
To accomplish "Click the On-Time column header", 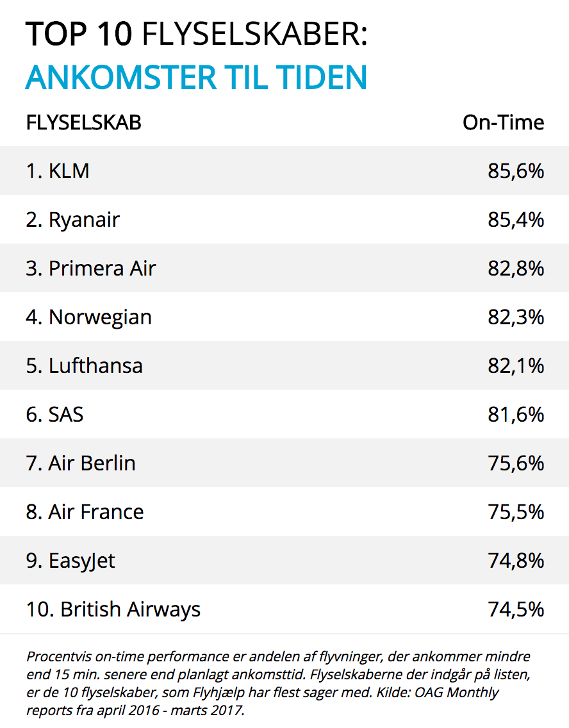I will point(503,122).
